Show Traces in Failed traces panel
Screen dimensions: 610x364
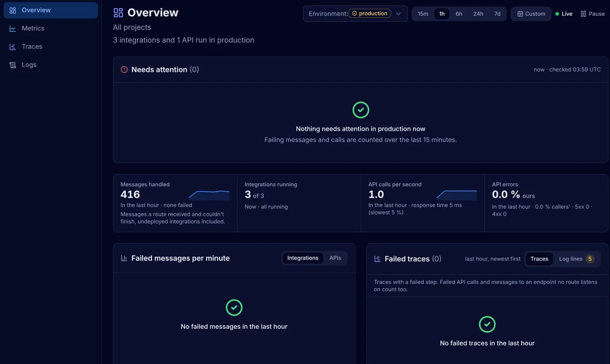click(x=539, y=259)
